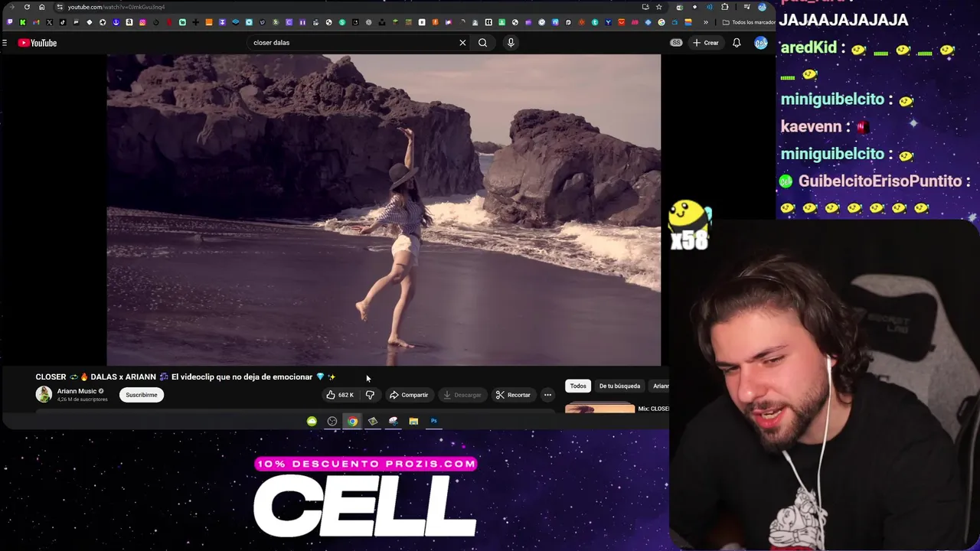Open the browser extensions puzzle icon
This screenshot has height=551, width=980.
tap(725, 7)
